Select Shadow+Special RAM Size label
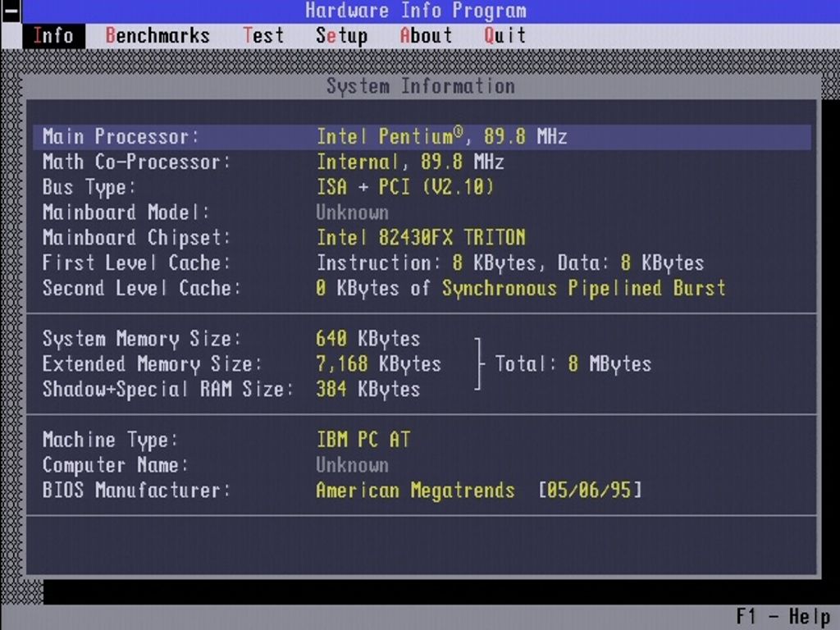Viewport: 840px width, 630px height. coord(167,389)
